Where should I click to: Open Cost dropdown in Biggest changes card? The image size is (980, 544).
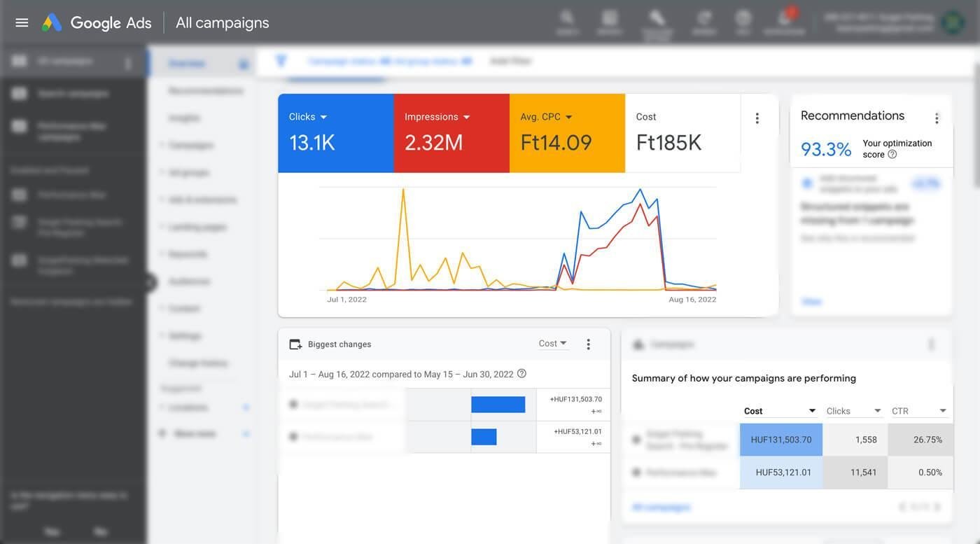[x=553, y=344]
